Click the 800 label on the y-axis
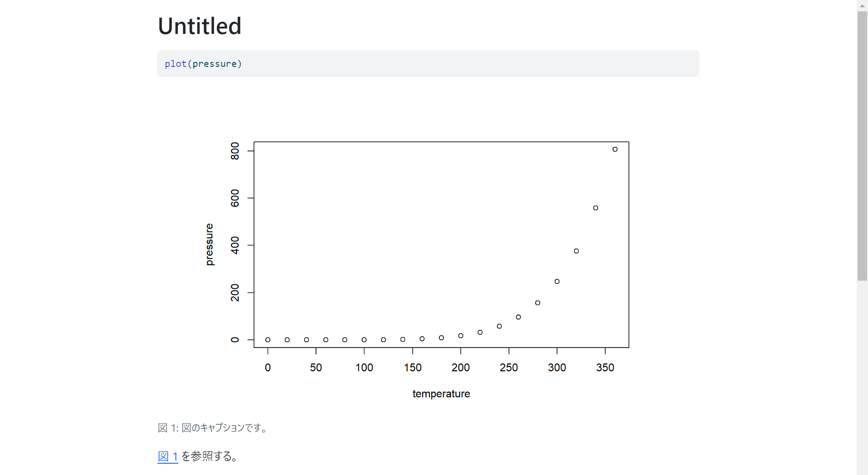868x475 pixels. 235,151
